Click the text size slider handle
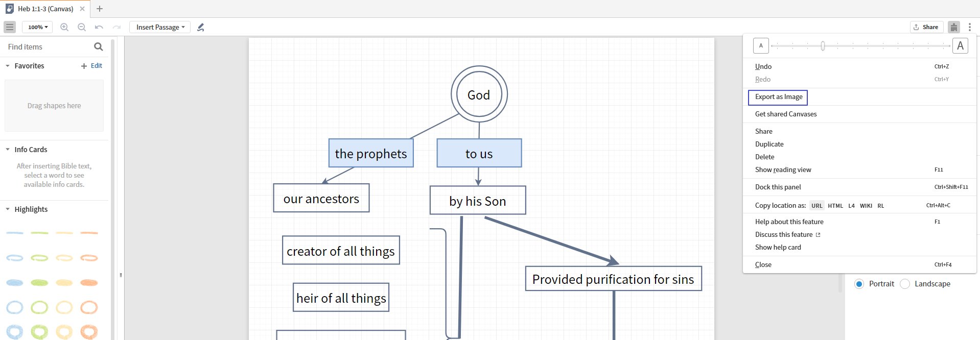Screen dimensions: 980x340 coord(823,46)
